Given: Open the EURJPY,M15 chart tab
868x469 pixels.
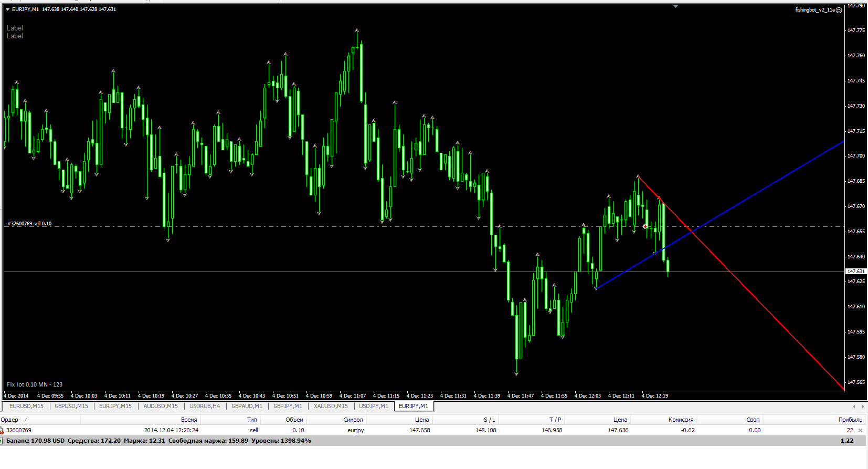Looking at the screenshot, I should click(115, 406).
